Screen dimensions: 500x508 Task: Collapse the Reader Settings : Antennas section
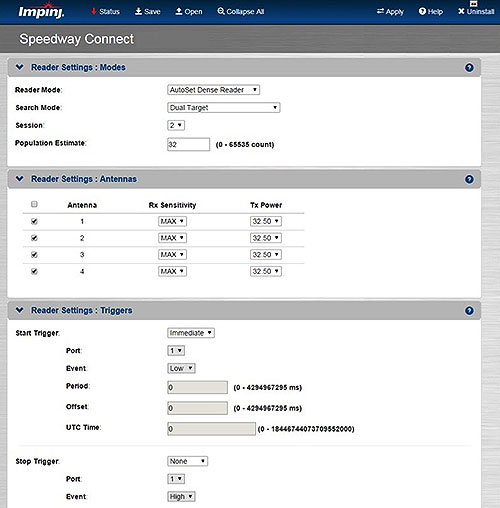(20, 179)
